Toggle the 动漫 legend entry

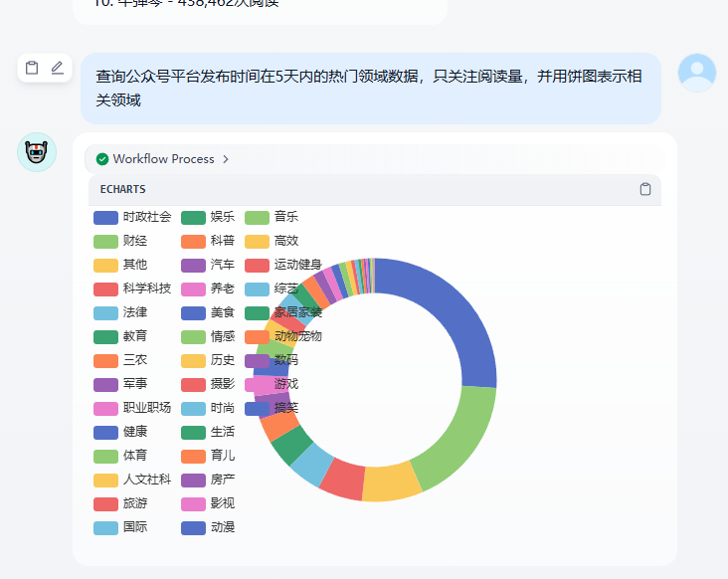point(222,527)
